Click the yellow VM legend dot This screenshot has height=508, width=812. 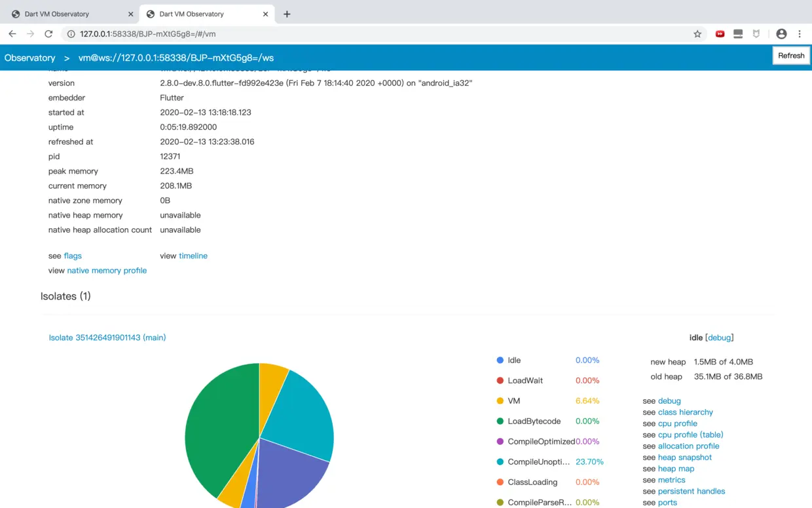500,401
